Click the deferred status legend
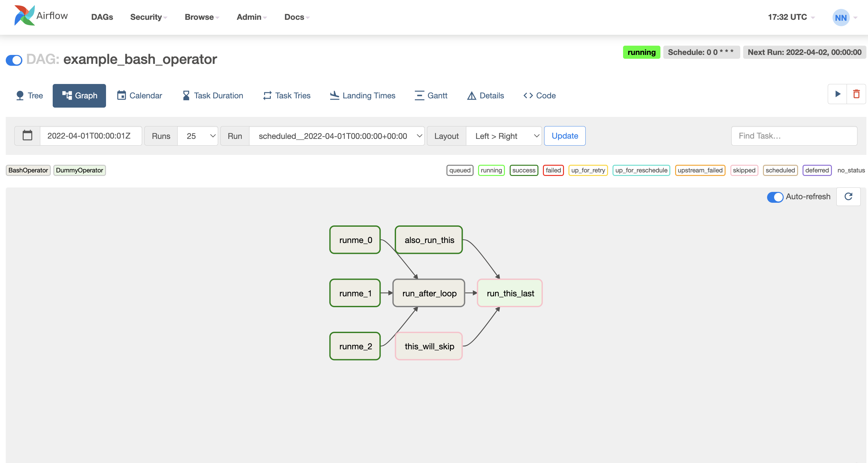 [817, 170]
